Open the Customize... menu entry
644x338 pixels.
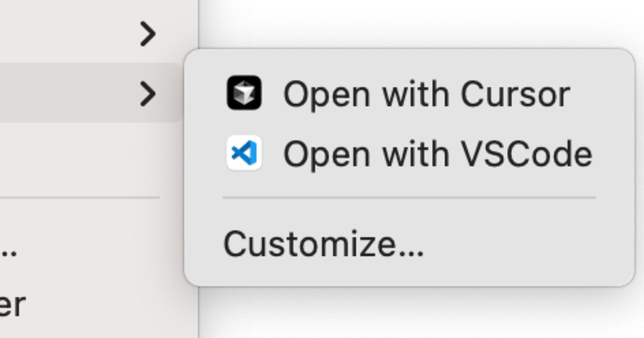tap(324, 244)
